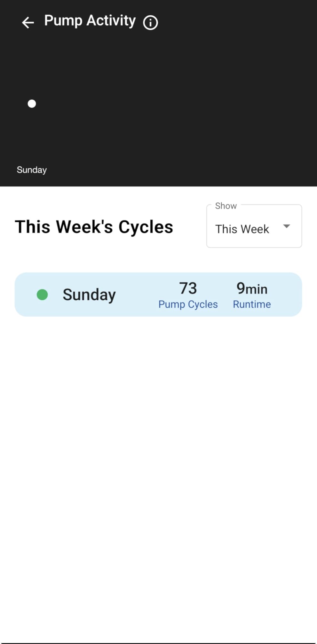Expand the Show dropdown arrow

point(287,226)
